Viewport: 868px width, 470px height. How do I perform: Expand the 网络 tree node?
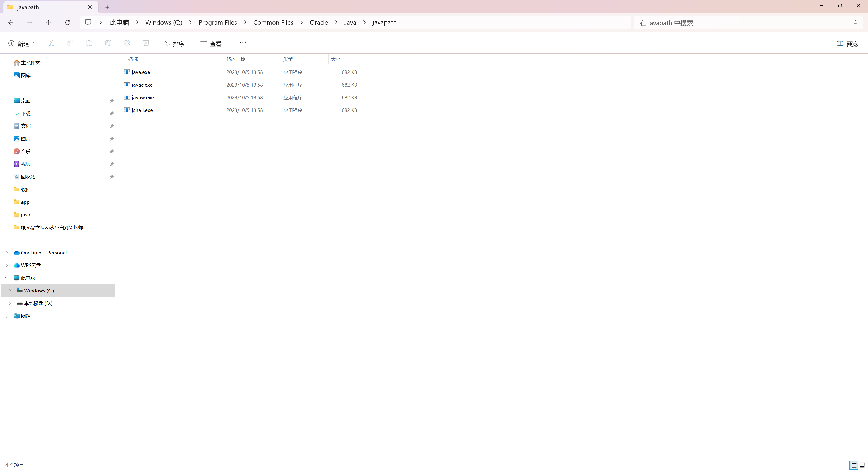[x=7, y=316]
